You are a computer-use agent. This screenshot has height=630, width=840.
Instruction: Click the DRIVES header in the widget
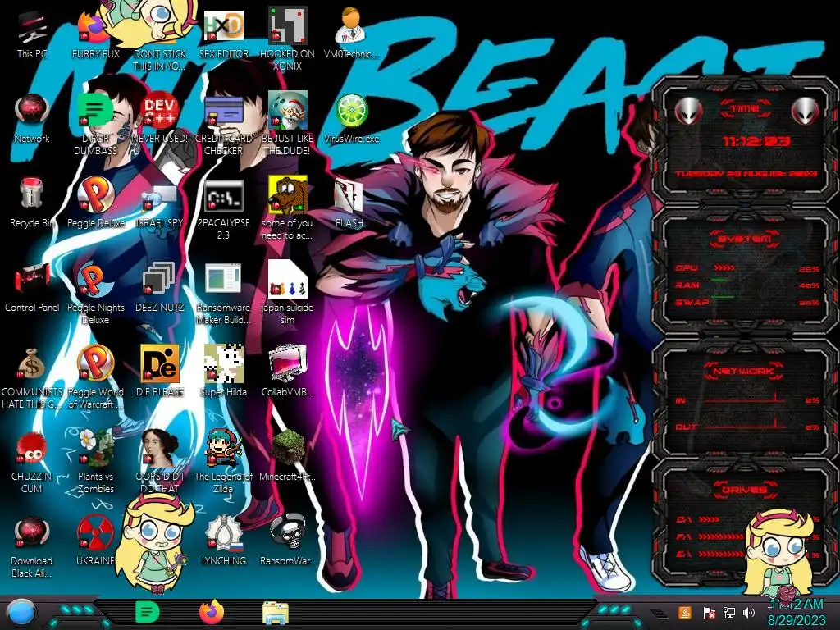tap(745, 490)
